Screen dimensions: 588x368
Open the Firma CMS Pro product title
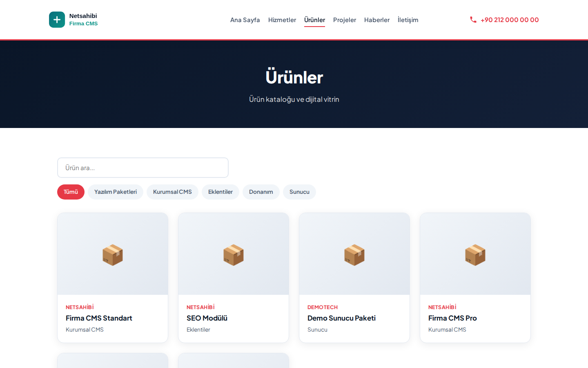coord(452,318)
